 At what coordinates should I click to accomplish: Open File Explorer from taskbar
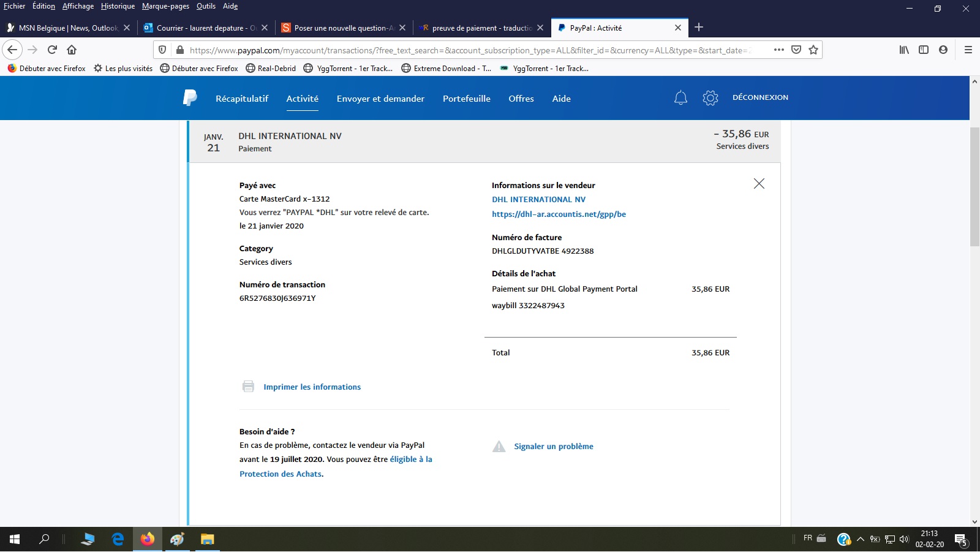click(x=207, y=539)
